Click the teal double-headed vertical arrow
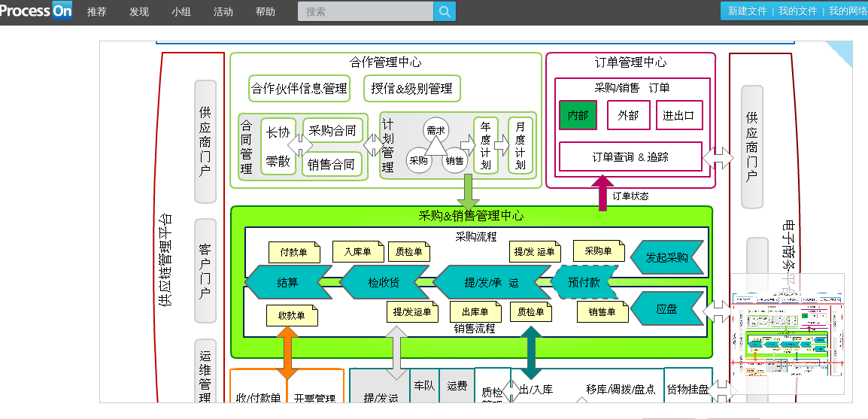The image size is (868, 419). (532, 353)
